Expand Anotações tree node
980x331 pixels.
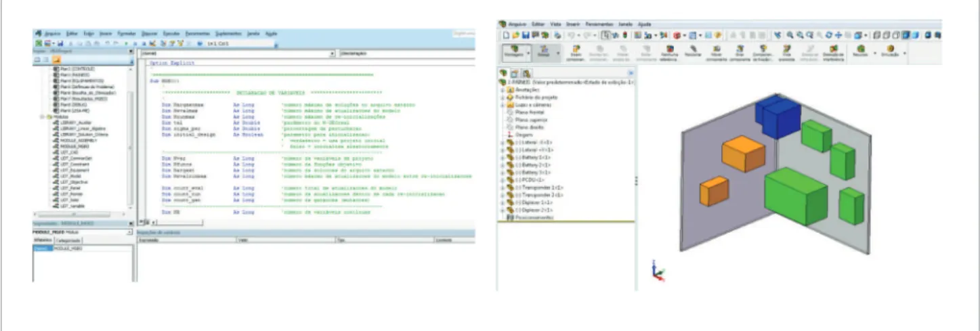[501, 90]
